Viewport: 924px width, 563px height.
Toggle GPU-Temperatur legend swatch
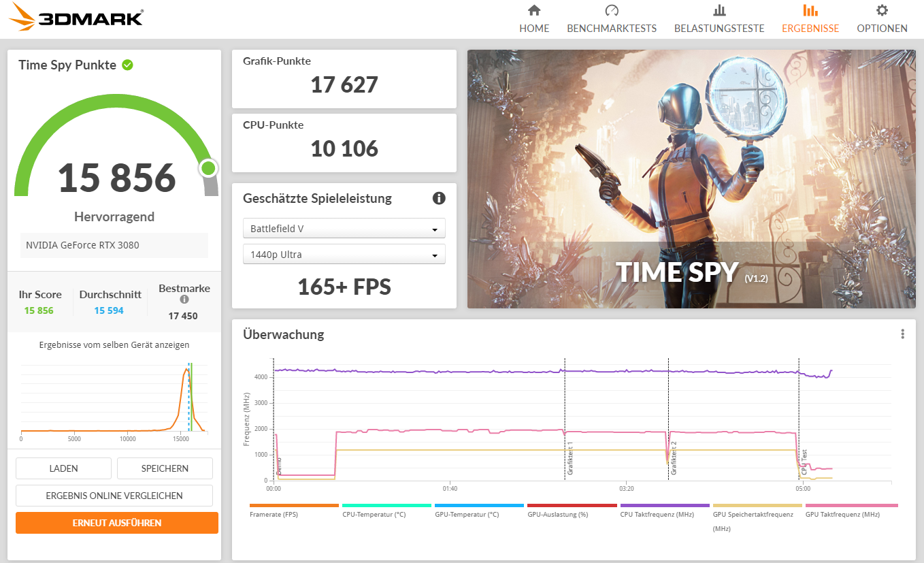click(479, 506)
